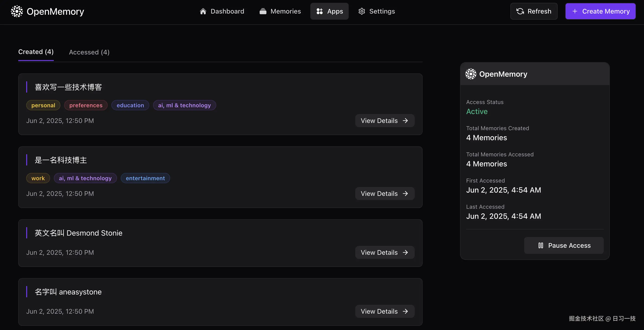Click the OpenMemory icon in side panel
This screenshot has height=330, width=644.
pos(471,74)
